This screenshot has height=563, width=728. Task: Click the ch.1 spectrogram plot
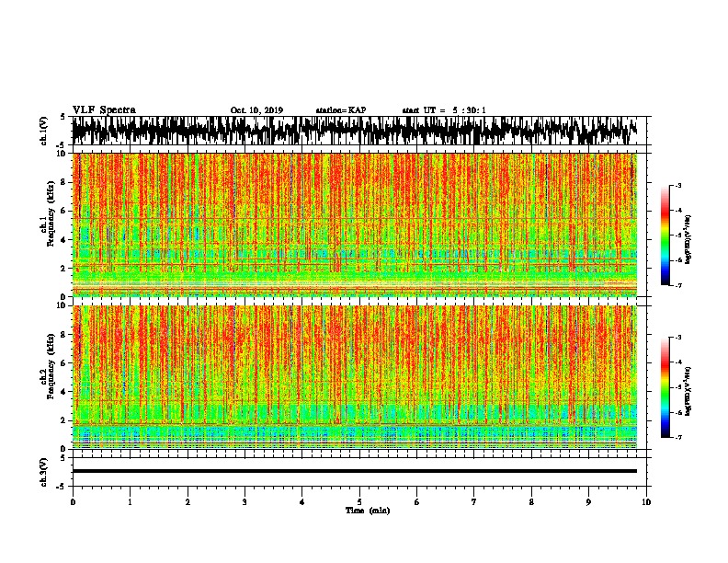[x=355, y=224]
